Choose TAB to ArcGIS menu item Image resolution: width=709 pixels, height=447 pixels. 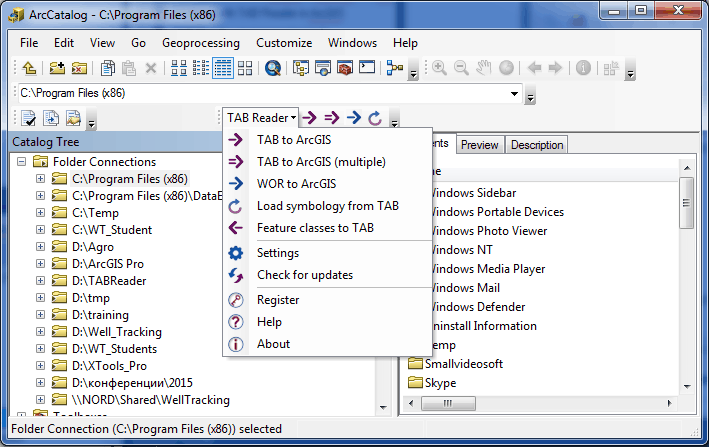coord(327,140)
